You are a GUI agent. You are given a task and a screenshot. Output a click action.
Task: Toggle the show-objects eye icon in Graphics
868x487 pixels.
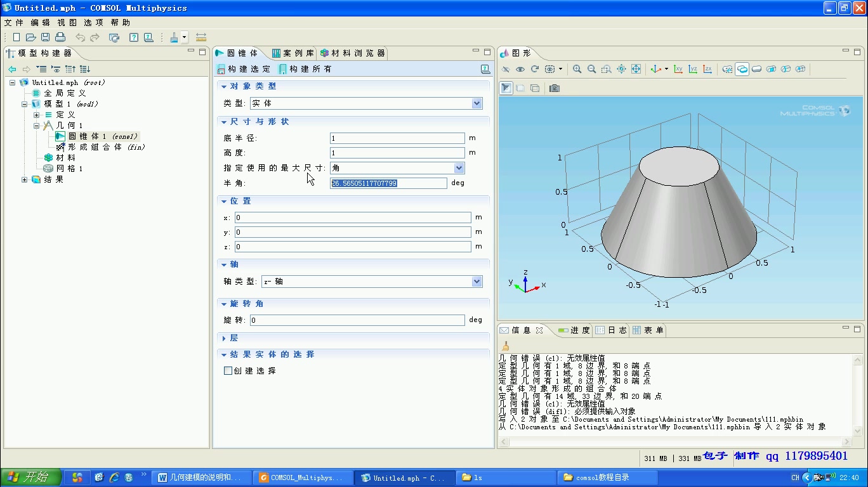point(520,69)
